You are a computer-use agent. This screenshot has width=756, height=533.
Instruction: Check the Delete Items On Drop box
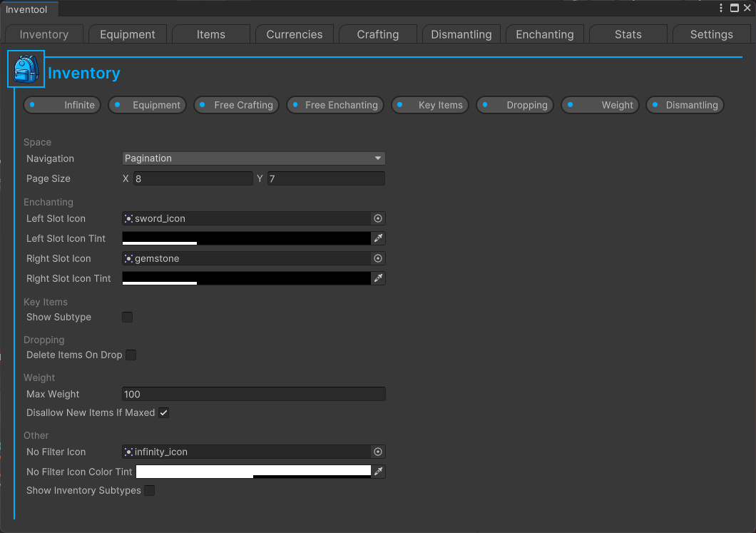coord(131,355)
